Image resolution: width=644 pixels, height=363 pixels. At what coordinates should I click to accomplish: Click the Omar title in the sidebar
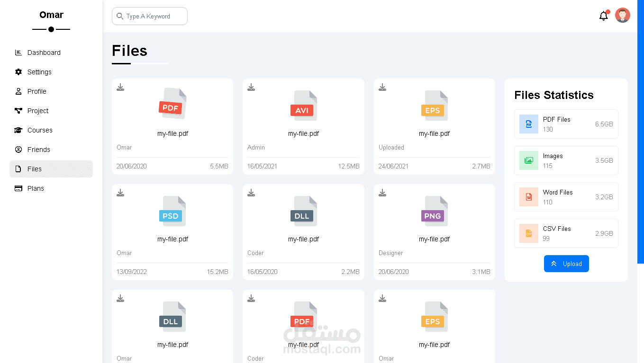point(51,15)
